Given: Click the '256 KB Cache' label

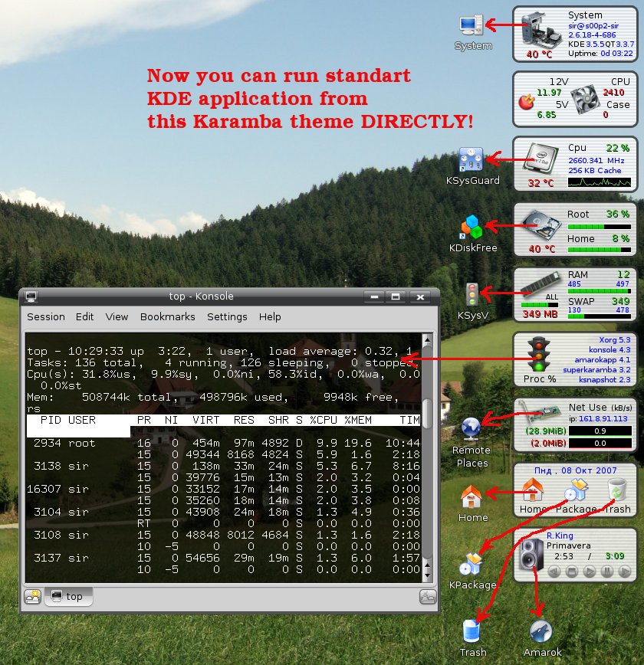Looking at the screenshot, I should 594,171.
